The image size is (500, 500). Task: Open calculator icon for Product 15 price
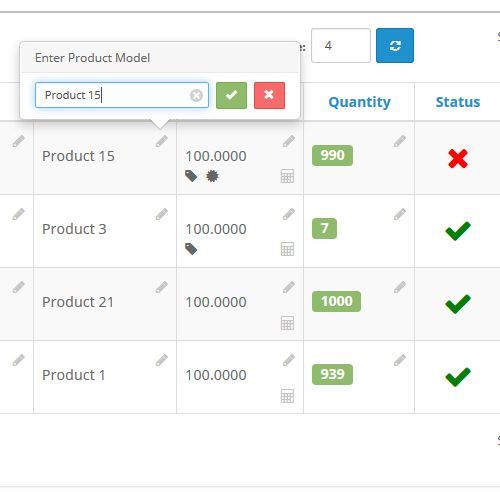point(287,176)
